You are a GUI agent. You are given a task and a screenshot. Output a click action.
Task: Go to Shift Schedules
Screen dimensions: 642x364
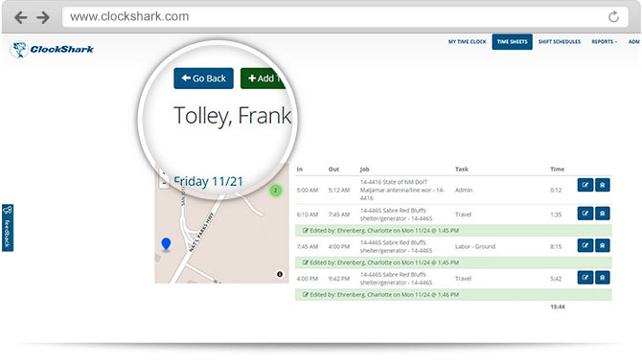560,42
